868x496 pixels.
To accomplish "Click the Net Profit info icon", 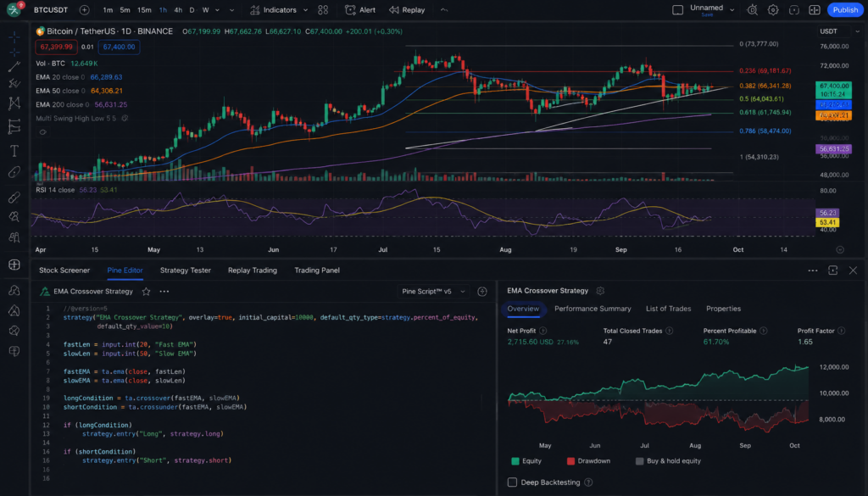I will (543, 331).
